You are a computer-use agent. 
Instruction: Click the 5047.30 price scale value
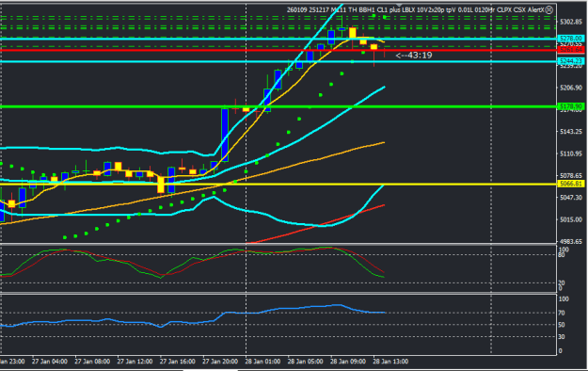pyautogui.click(x=571, y=197)
